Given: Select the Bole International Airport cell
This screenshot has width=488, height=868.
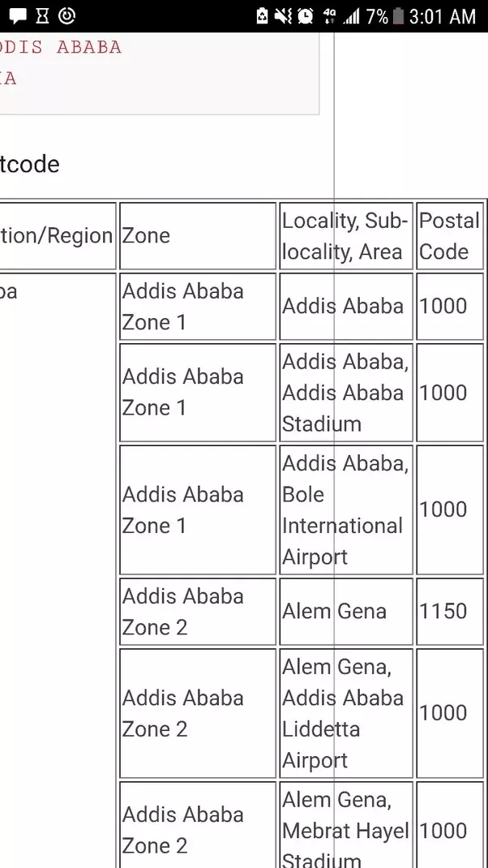Looking at the screenshot, I should pos(345,509).
